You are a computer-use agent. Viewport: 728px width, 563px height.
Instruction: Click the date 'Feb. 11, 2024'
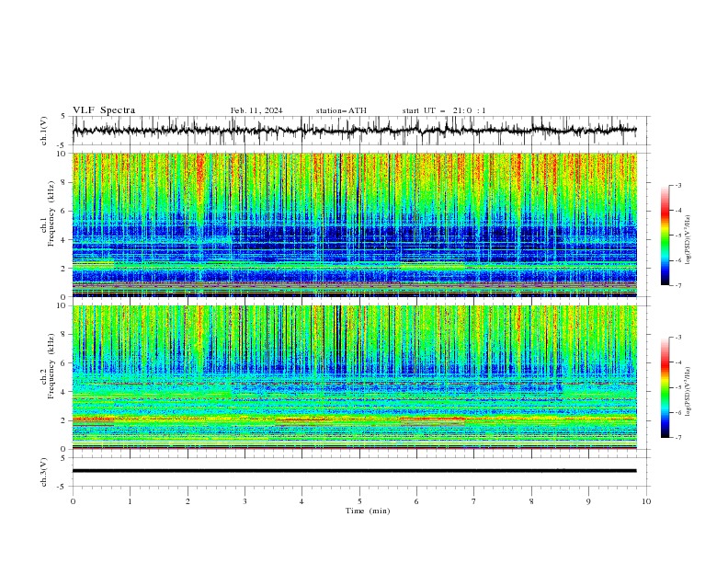(256, 110)
